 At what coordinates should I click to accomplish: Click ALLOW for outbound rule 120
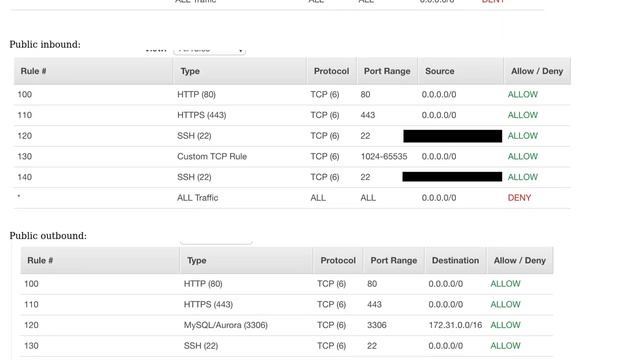(x=505, y=325)
